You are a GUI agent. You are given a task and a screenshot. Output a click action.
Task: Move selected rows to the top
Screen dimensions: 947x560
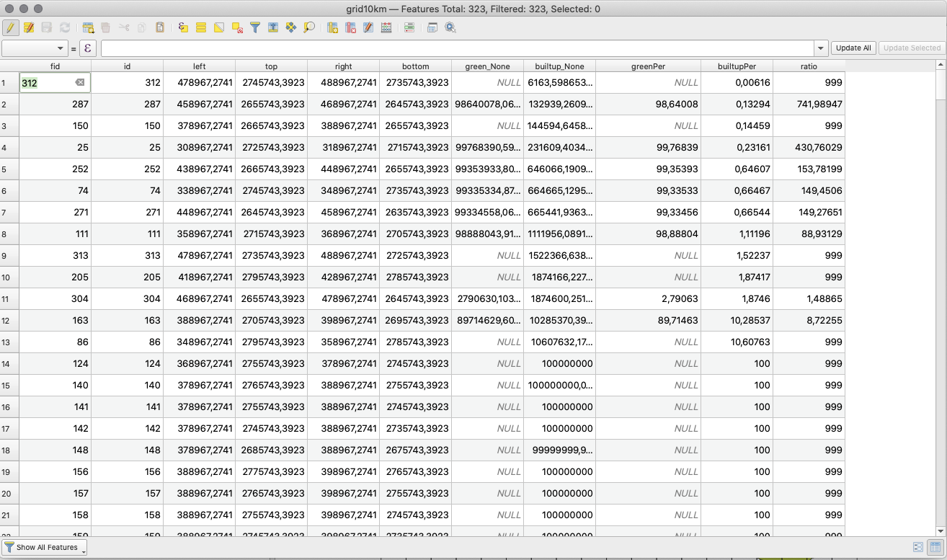pos(273,27)
